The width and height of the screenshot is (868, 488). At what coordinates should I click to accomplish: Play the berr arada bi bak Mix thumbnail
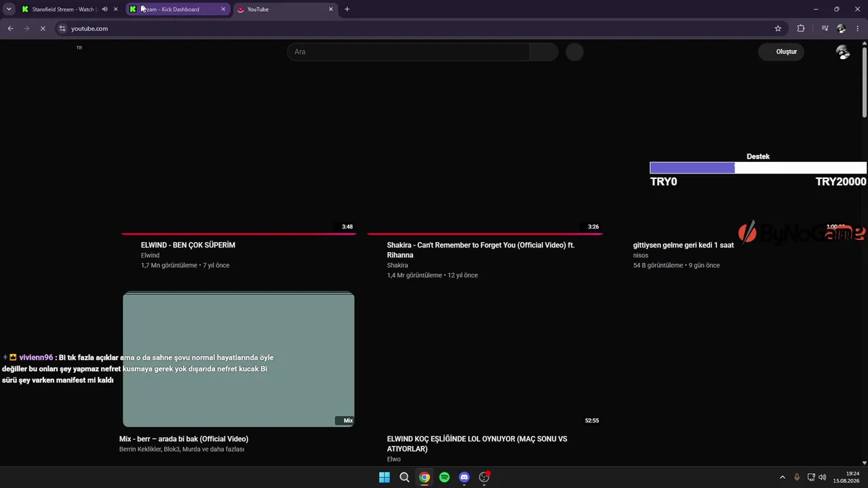pyautogui.click(x=239, y=360)
